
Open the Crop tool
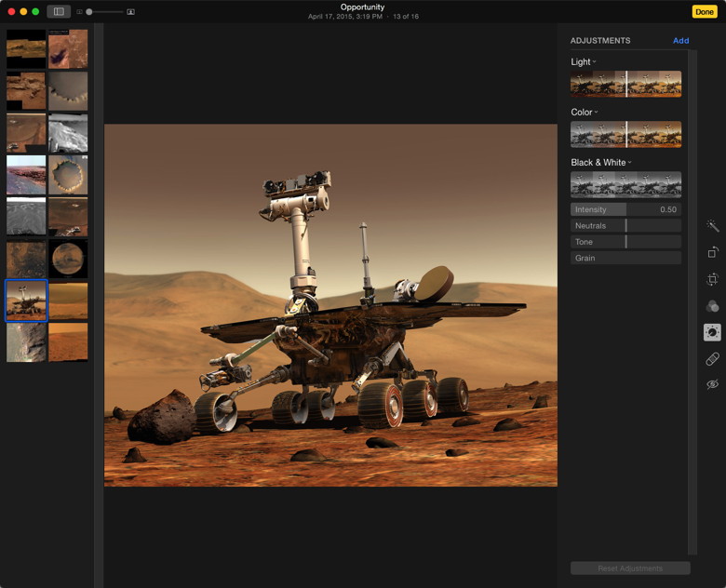click(x=712, y=279)
